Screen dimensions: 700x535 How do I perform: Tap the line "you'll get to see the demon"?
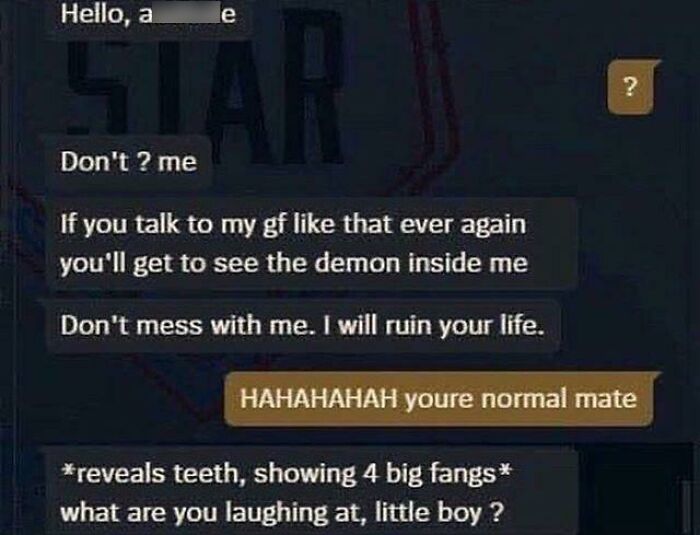pos(230,263)
